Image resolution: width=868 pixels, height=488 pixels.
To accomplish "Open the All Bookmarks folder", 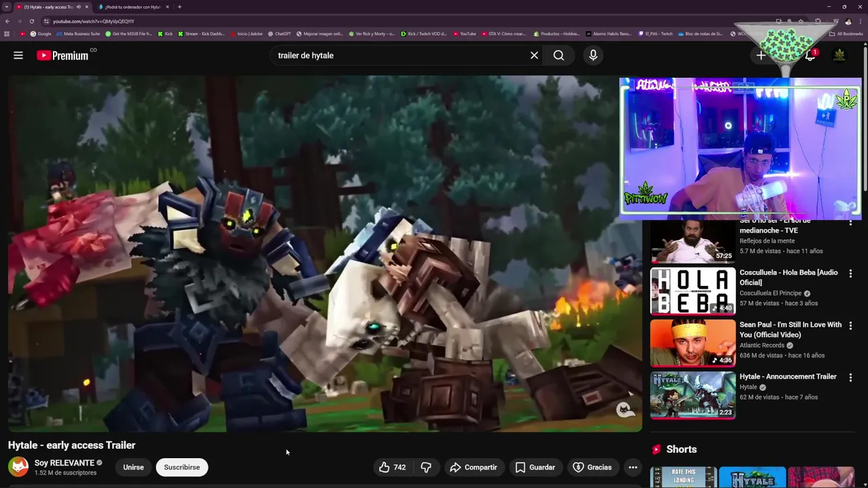I will click(x=846, y=34).
